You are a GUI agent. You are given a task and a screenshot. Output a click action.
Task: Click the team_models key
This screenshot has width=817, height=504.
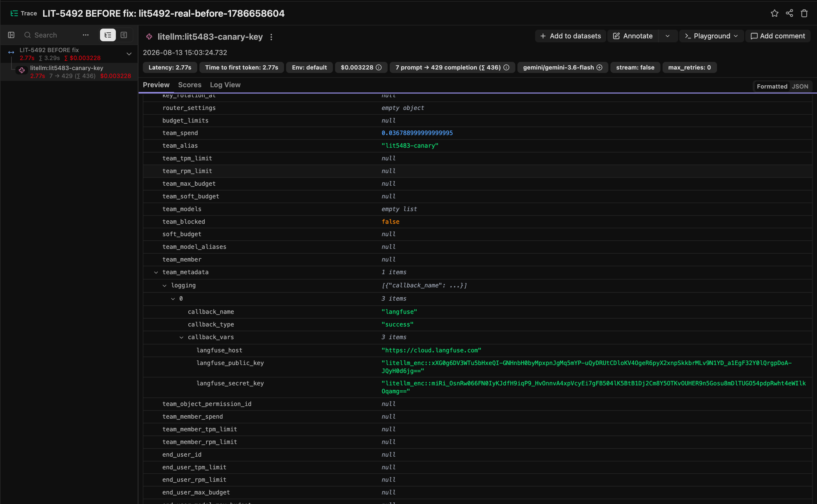(182, 209)
